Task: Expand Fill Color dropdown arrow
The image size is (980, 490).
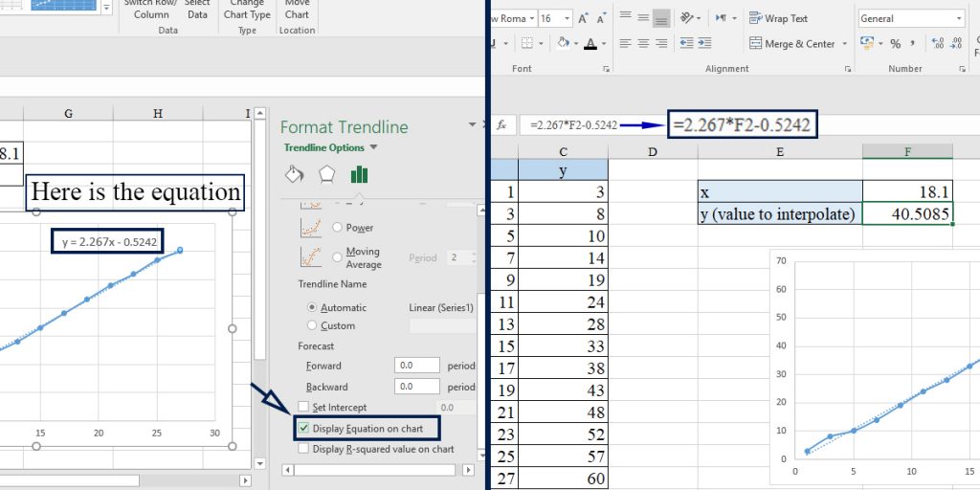Action: coord(576,44)
